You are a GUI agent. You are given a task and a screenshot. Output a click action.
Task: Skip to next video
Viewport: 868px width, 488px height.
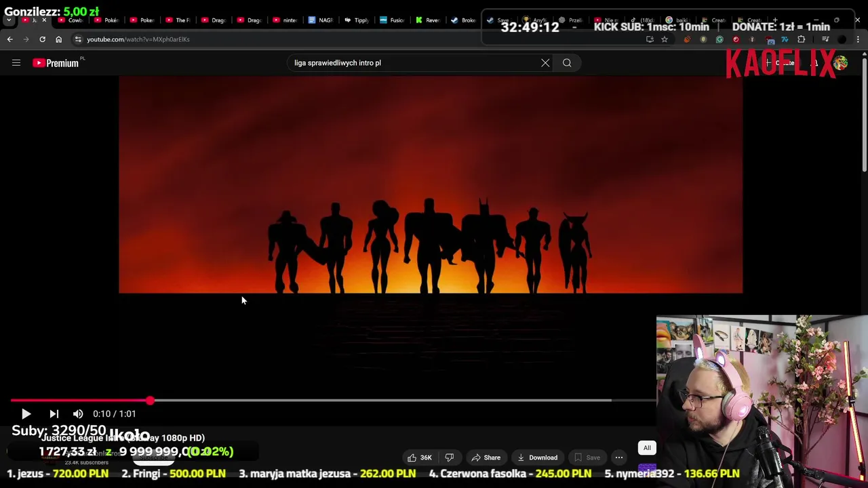pos(54,413)
